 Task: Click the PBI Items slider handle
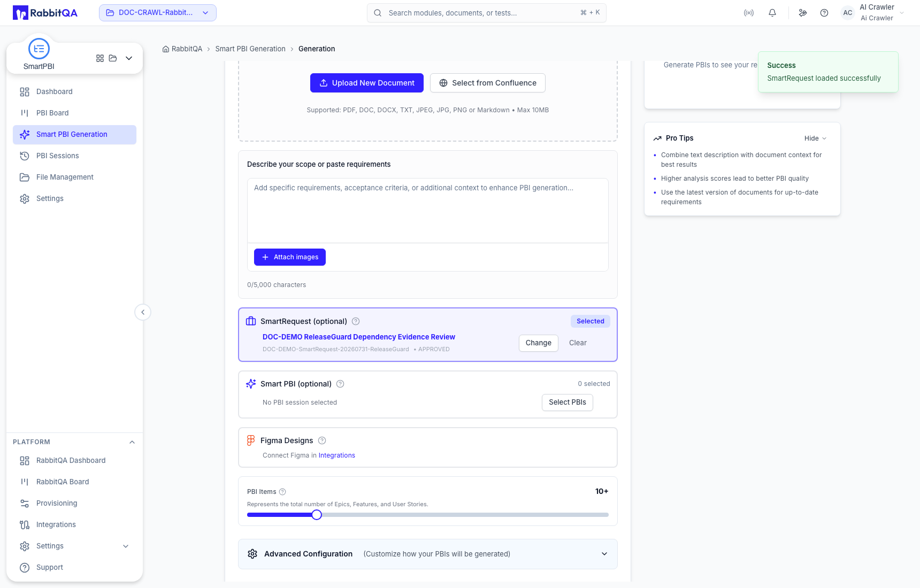click(317, 515)
